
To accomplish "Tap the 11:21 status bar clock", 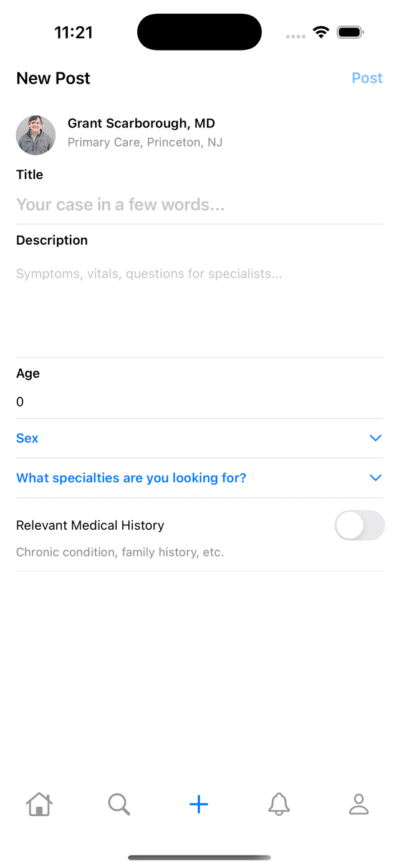I will tap(74, 32).
